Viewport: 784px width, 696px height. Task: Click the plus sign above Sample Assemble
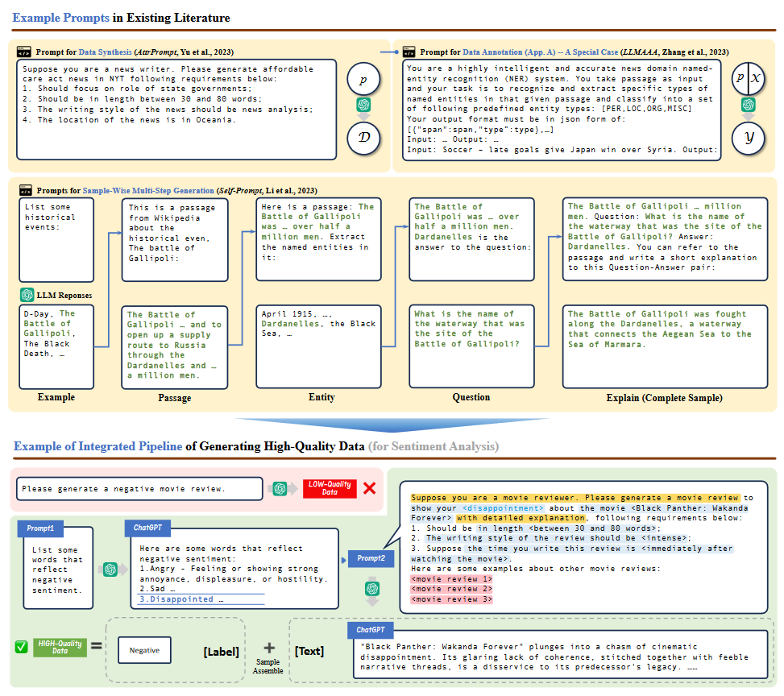point(269,648)
